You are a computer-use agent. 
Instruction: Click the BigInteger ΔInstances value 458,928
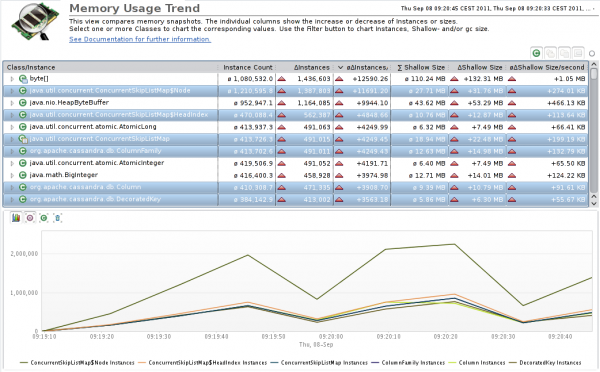click(x=314, y=175)
